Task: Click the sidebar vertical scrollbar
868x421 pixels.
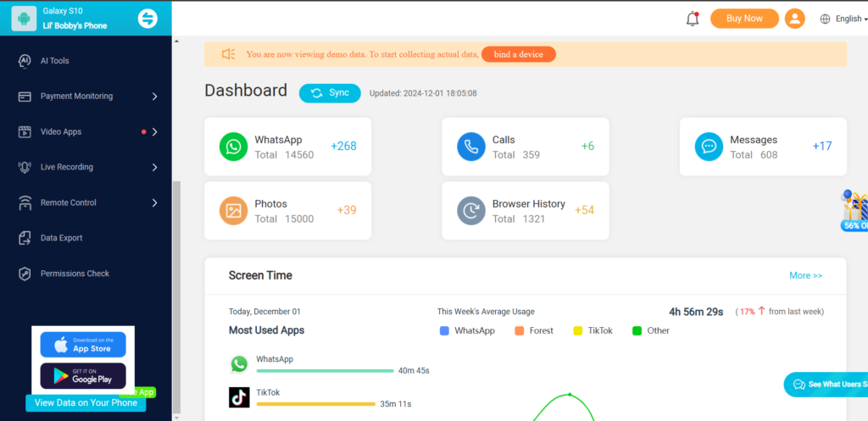Action: tap(176, 296)
